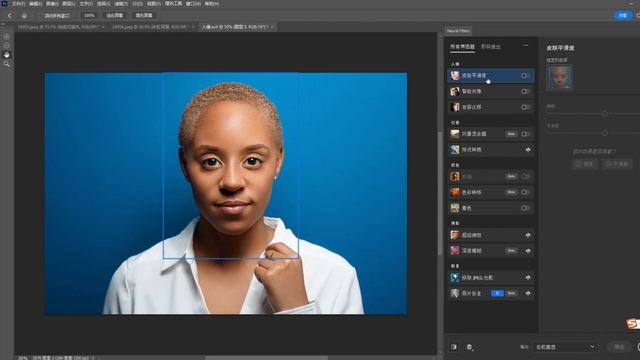Open the 编辑 (Edit) menu

36,3
